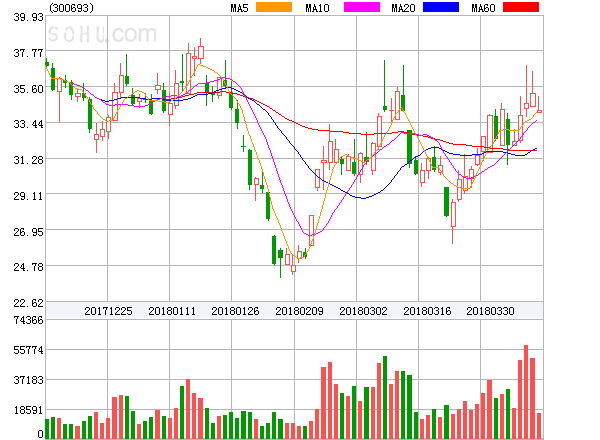The image size is (600, 440).
Task: Click the tallest green volume bar
Action: pos(385,397)
